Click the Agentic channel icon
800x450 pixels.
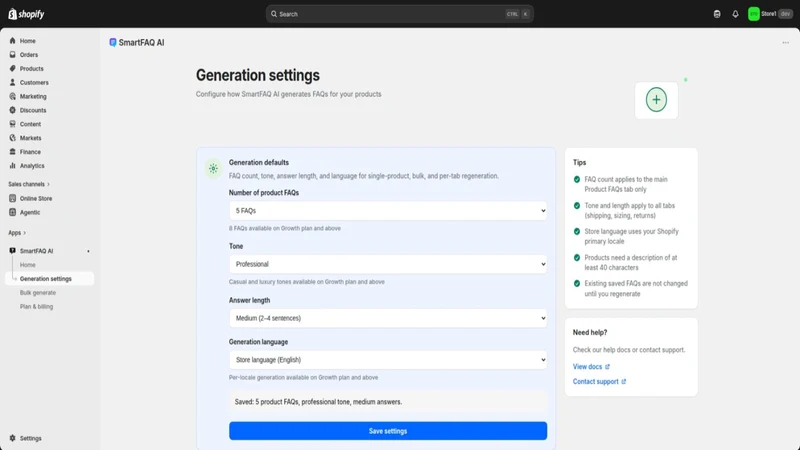(x=13, y=212)
